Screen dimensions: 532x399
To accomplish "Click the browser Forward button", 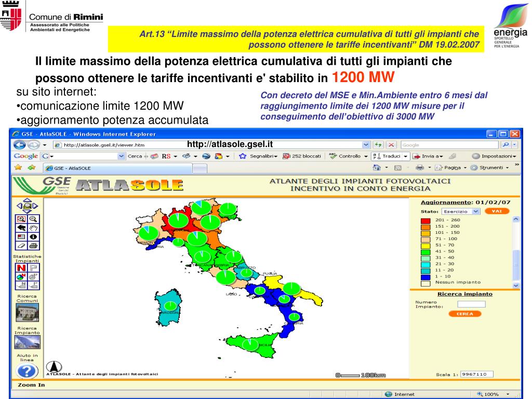I will tap(33, 145).
